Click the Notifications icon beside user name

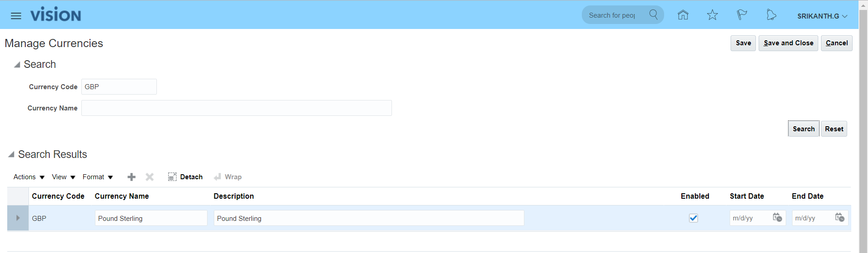(x=771, y=15)
